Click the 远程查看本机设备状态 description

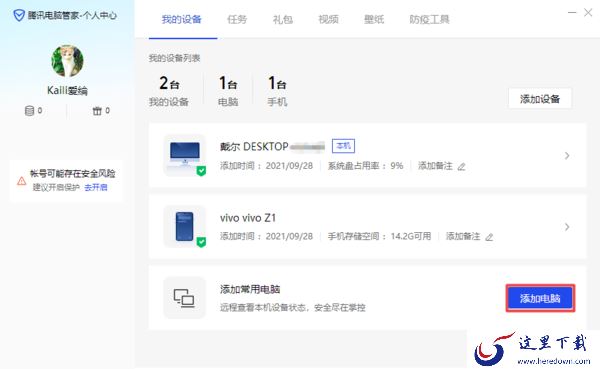pyautogui.click(x=293, y=307)
